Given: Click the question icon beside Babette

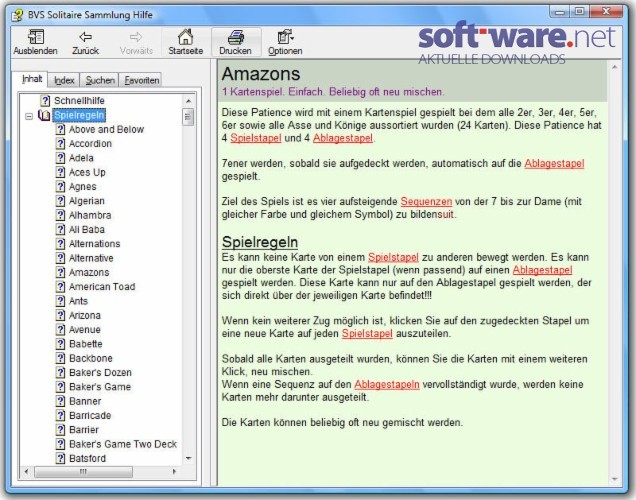Looking at the screenshot, I should [60, 344].
